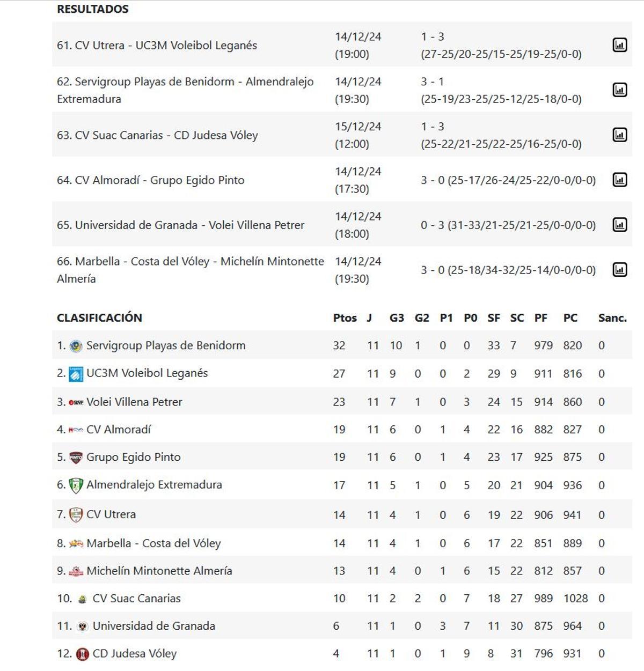
Task: Open statistics for CV Almoradí vs Grupo Egido Pinto
Action: point(620,180)
